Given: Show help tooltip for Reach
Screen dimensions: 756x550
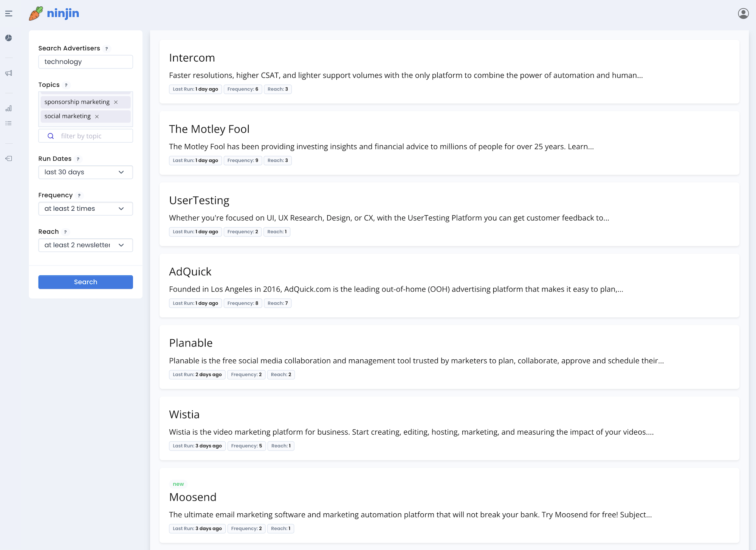Looking at the screenshot, I should [x=65, y=232].
